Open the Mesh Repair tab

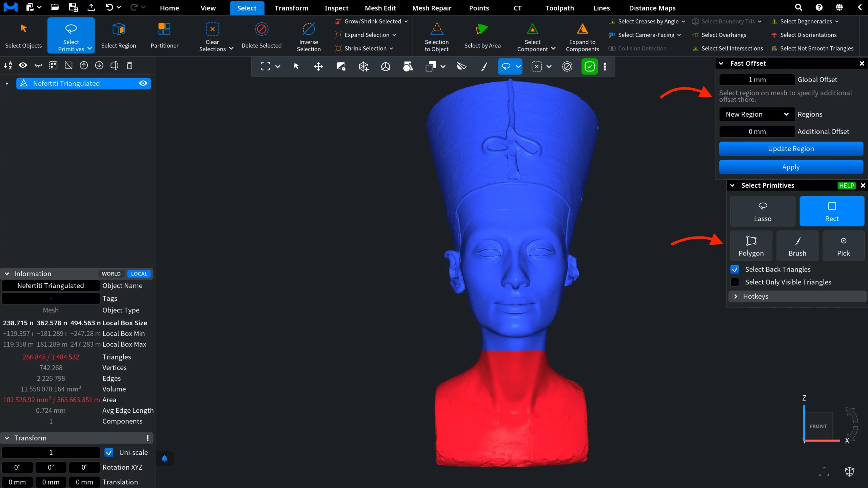[432, 8]
